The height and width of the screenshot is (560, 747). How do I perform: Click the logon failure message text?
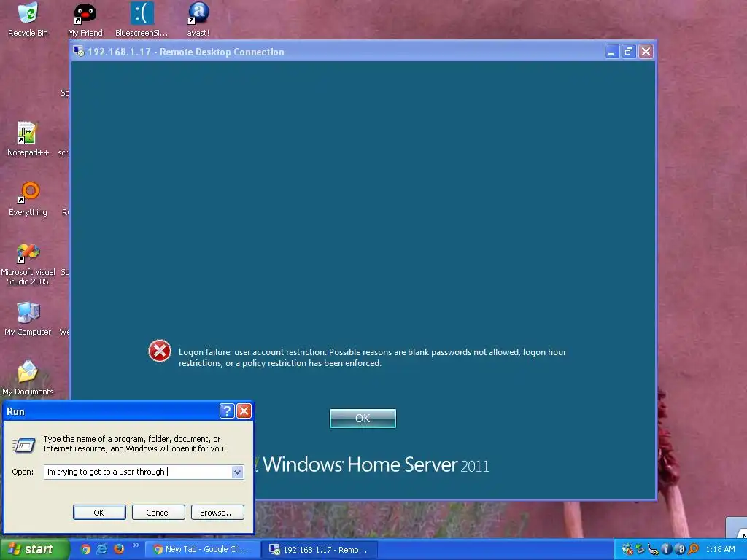pos(373,357)
